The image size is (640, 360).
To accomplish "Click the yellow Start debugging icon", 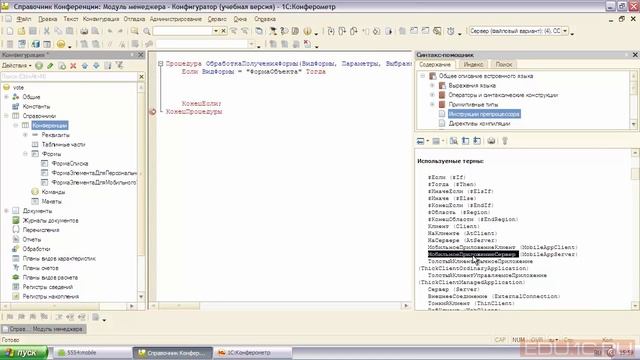I will (x=61, y=44).
